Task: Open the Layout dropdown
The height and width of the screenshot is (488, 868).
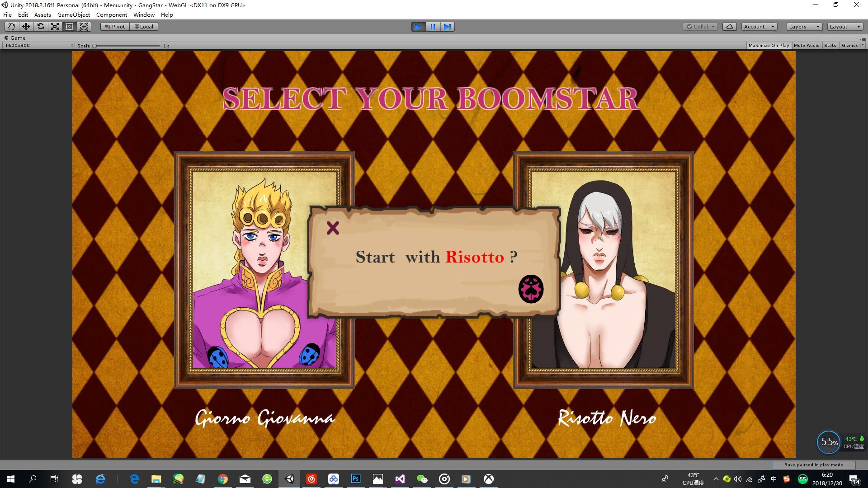Action: click(x=844, y=27)
